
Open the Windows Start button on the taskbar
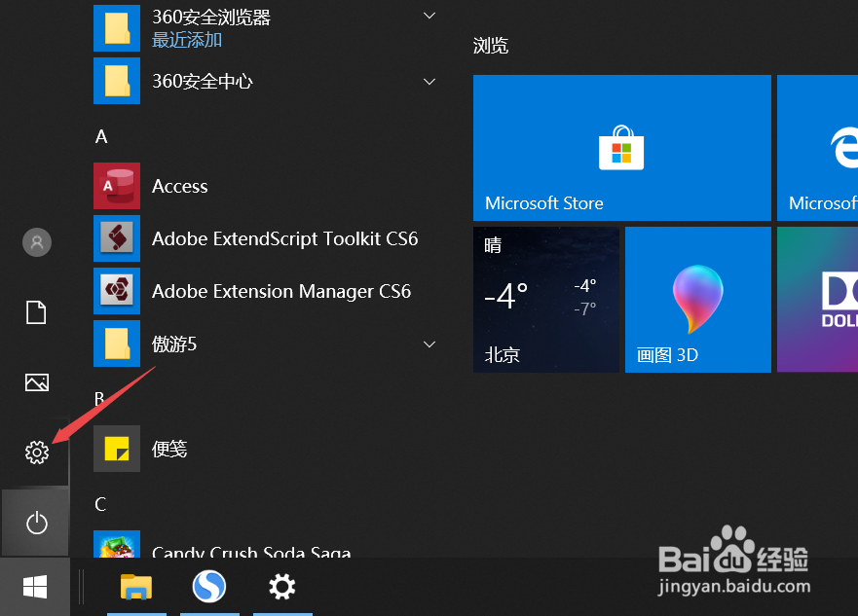point(35,587)
